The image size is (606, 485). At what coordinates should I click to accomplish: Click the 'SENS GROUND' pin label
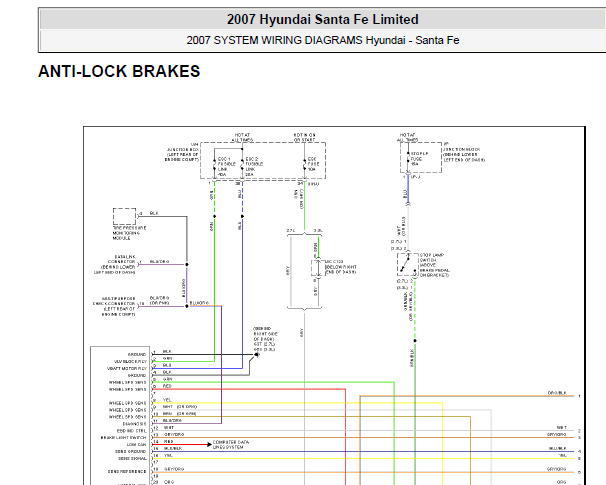(x=130, y=451)
